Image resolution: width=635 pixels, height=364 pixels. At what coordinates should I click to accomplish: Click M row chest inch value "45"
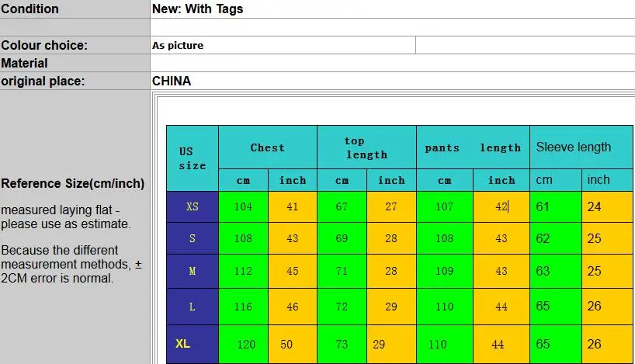(293, 271)
